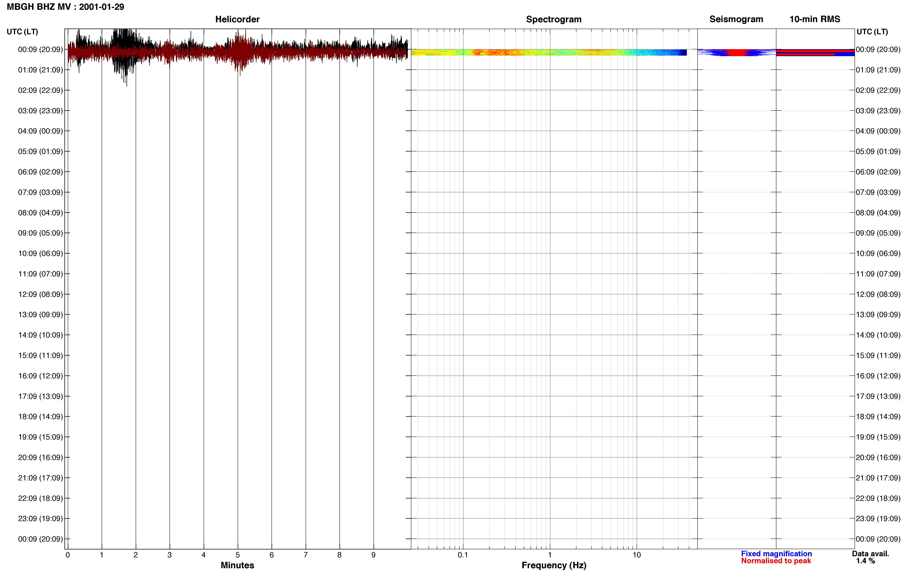Click the title 'MBGH BHZ MV : 2001-01-29'

[65, 7]
